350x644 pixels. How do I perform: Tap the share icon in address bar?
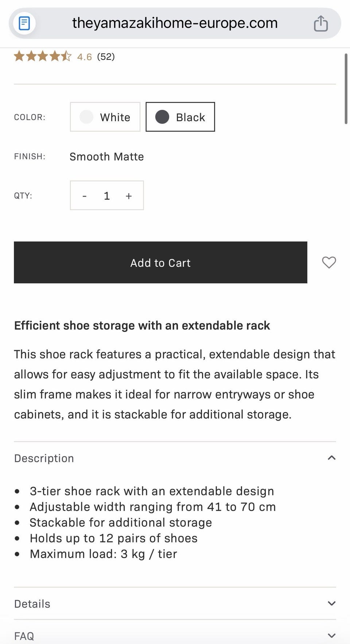click(321, 23)
